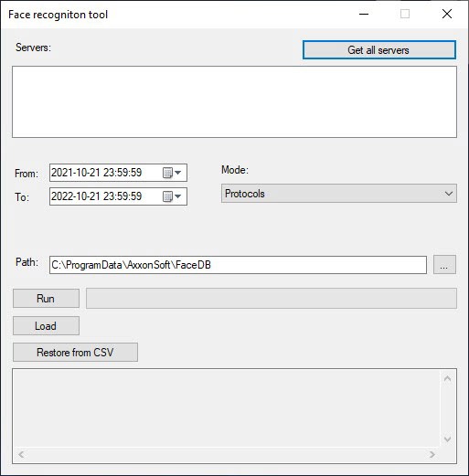Click the log horizontal scroll right arrow
The height and width of the screenshot is (476, 469).
(432, 454)
